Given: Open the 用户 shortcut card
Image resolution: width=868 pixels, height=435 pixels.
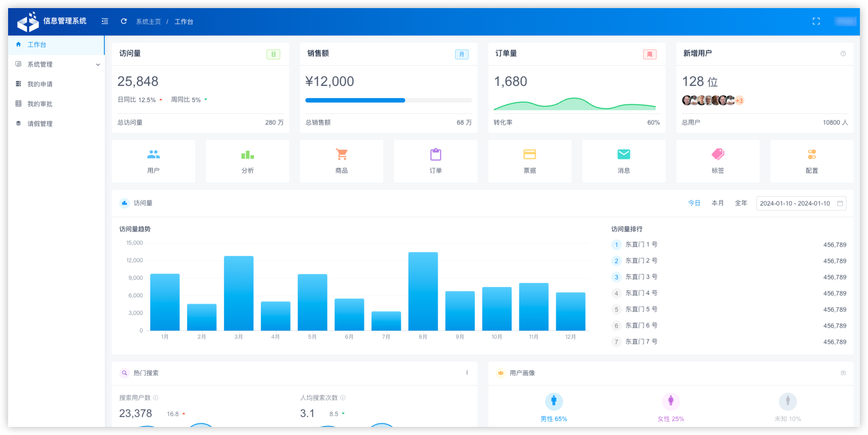Looking at the screenshot, I should tap(153, 161).
